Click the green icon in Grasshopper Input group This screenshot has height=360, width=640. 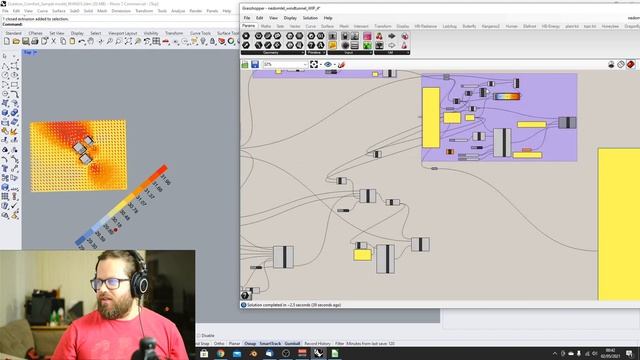(367, 45)
